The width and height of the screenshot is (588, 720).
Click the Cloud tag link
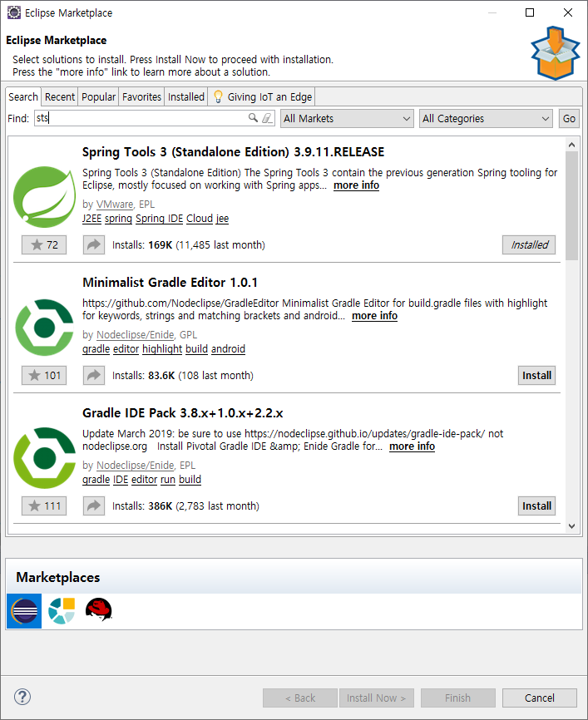(x=200, y=219)
